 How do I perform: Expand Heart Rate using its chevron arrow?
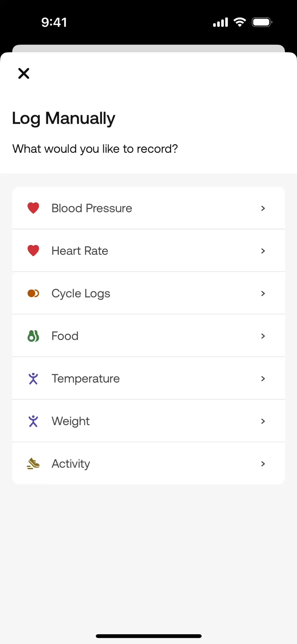pyautogui.click(x=263, y=251)
